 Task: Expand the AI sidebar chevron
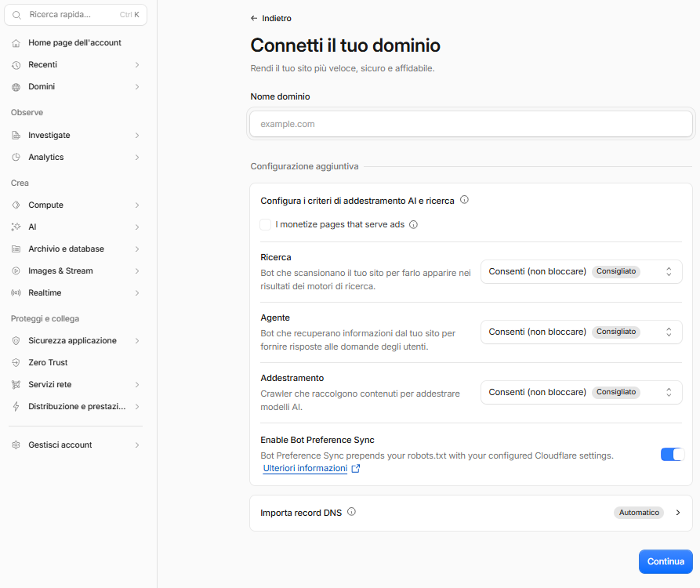(x=137, y=227)
